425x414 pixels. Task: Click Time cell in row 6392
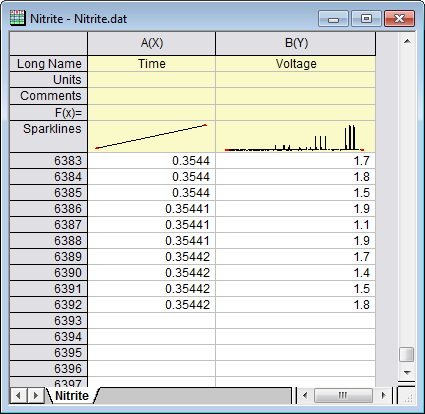pyautogui.click(x=152, y=305)
